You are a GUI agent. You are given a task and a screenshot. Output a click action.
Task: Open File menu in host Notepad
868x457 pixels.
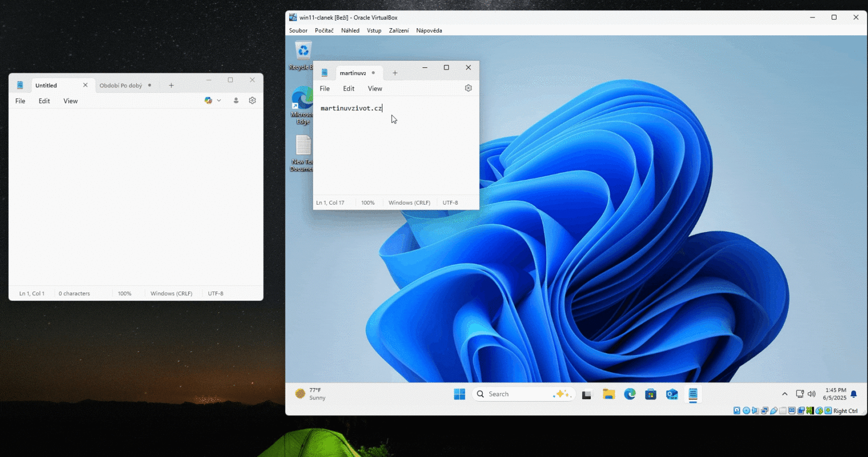point(20,101)
